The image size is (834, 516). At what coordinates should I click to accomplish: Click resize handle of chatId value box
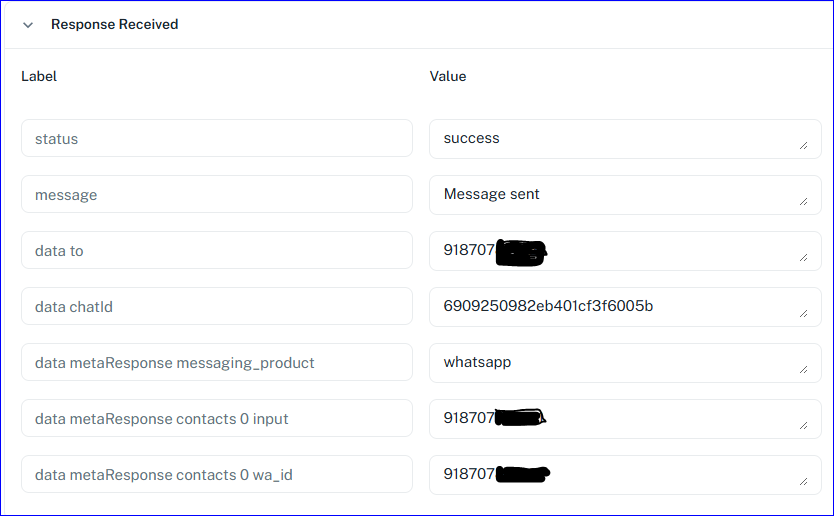click(x=803, y=314)
